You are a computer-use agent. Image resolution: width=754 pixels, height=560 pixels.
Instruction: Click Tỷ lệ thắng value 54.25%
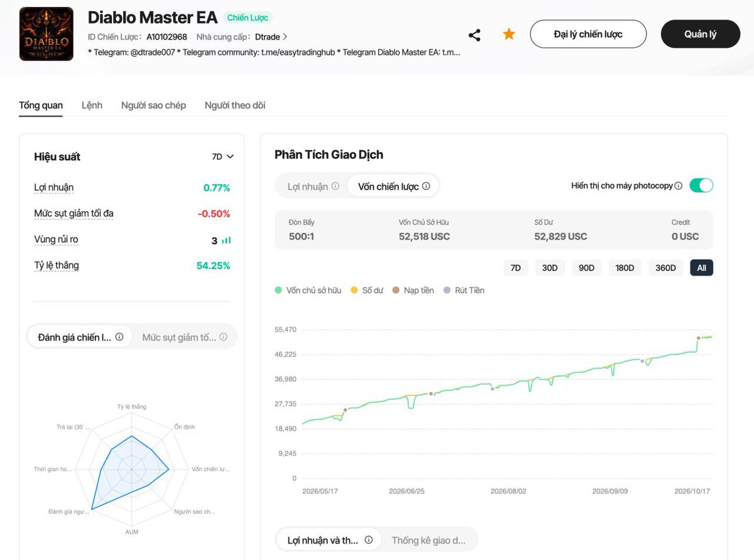tap(213, 266)
